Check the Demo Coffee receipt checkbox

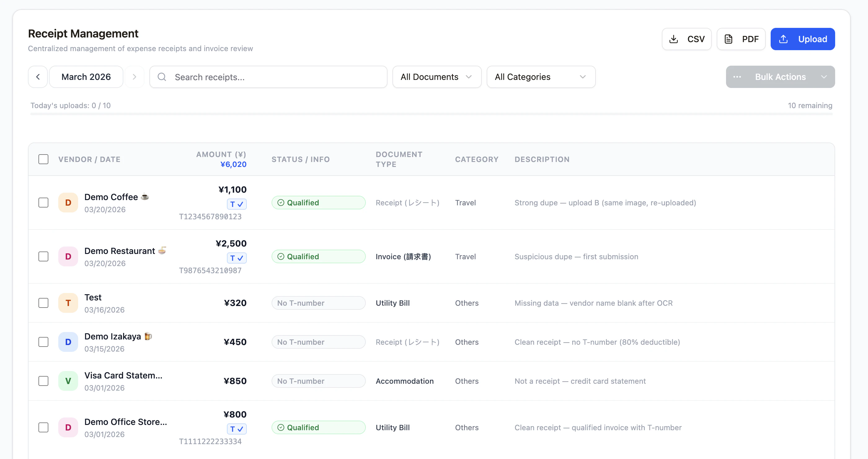click(x=43, y=202)
